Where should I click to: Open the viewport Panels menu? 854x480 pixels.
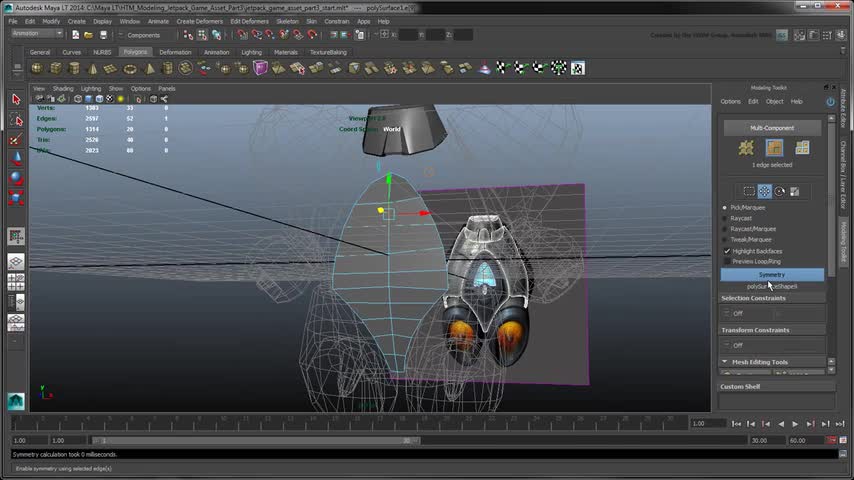[x=167, y=88]
